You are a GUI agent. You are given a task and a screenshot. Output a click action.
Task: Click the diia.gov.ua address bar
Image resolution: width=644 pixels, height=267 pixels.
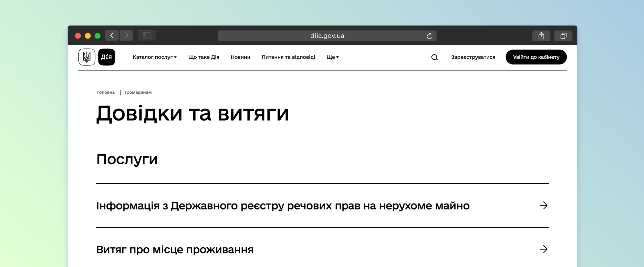coord(327,36)
